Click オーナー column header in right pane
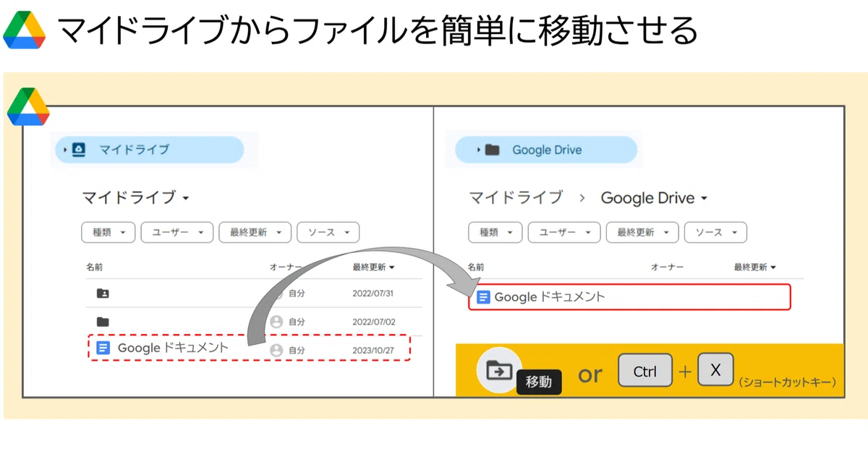Image resolution: width=868 pixels, height=454 pixels. [x=667, y=267]
